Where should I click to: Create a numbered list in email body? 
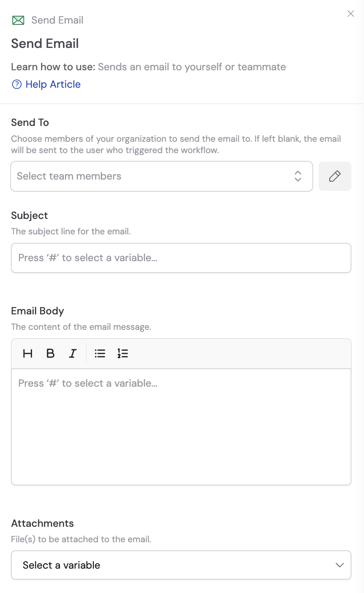(x=122, y=353)
